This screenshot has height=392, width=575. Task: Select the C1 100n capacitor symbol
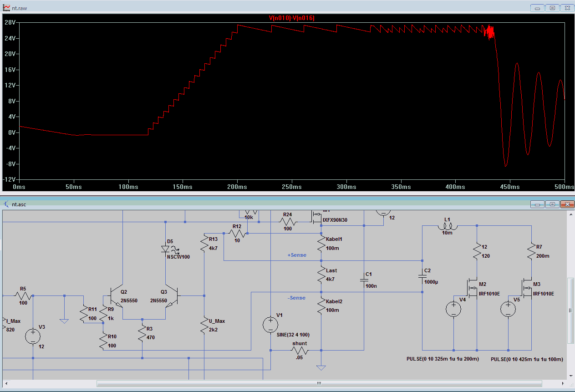click(x=364, y=280)
